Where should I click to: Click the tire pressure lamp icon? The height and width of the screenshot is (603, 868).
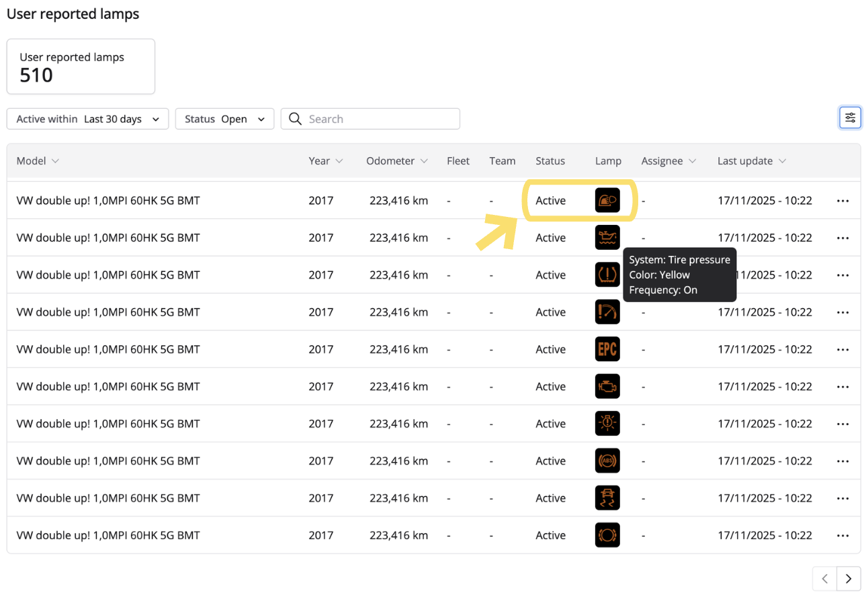(x=607, y=275)
